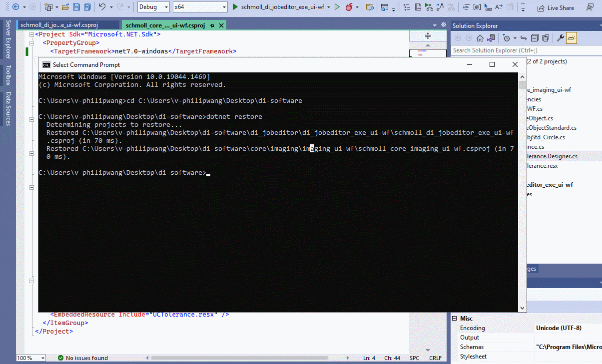Click the browser window toolbar icon

tap(385, 7)
